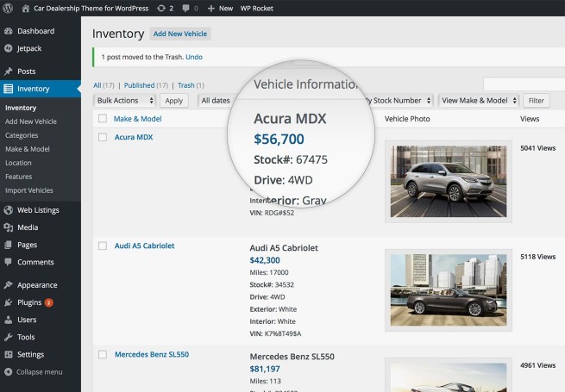Open the Bulk Actions dropdown
Image resolution: width=565 pixels, height=392 pixels.
click(x=124, y=101)
